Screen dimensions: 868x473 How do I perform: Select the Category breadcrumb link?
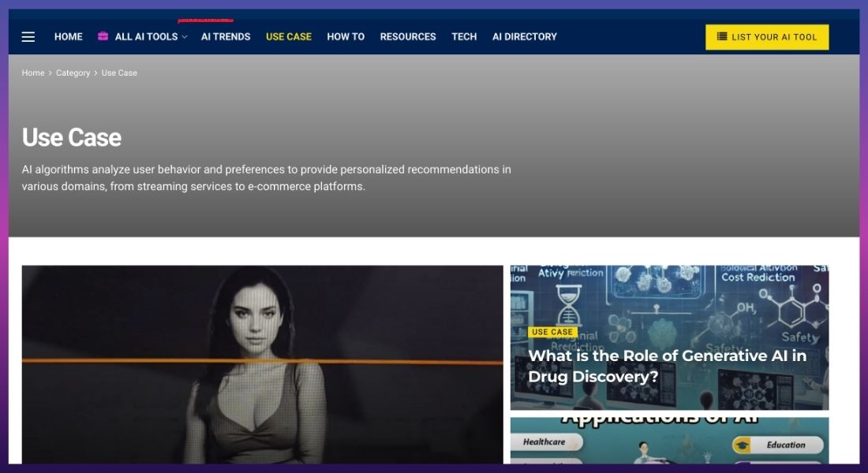tap(73, 73)
